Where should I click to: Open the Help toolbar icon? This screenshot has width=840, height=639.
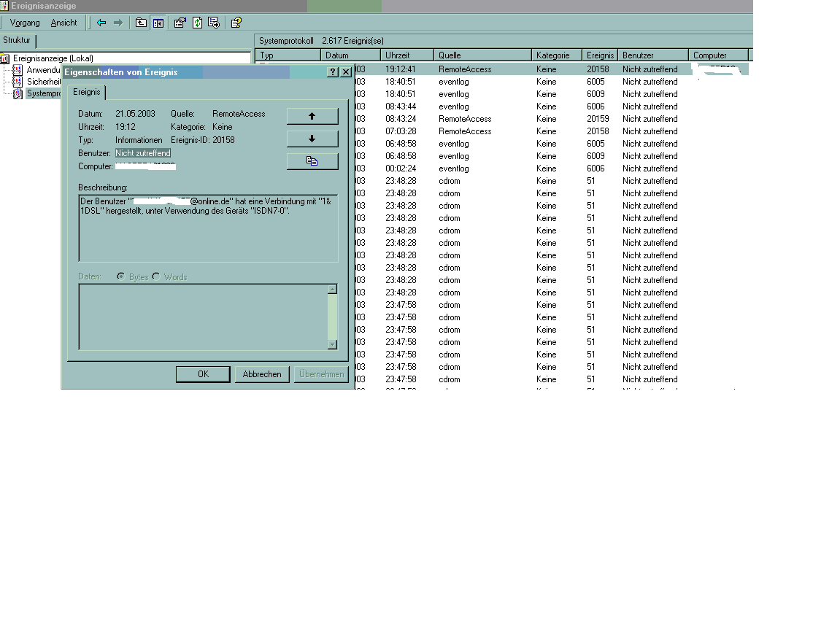pos(236,23)
